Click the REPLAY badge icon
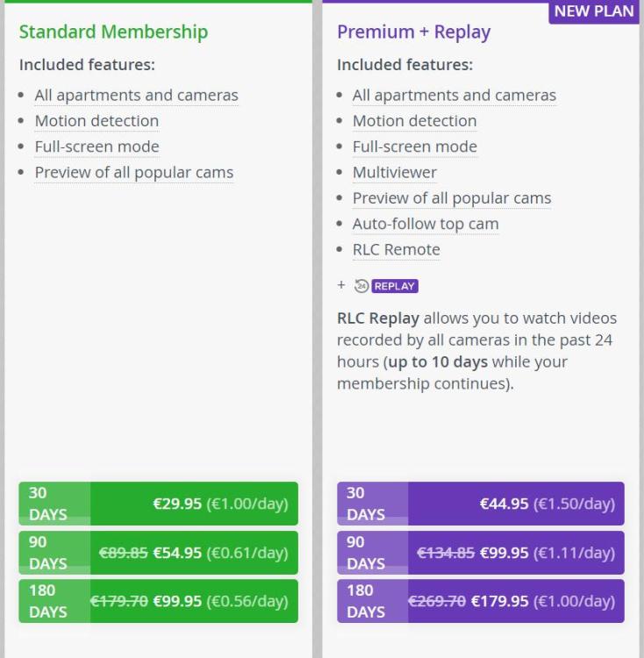Image resolution: width=644 pixels, height=658 pixels. tap(395, 286)
